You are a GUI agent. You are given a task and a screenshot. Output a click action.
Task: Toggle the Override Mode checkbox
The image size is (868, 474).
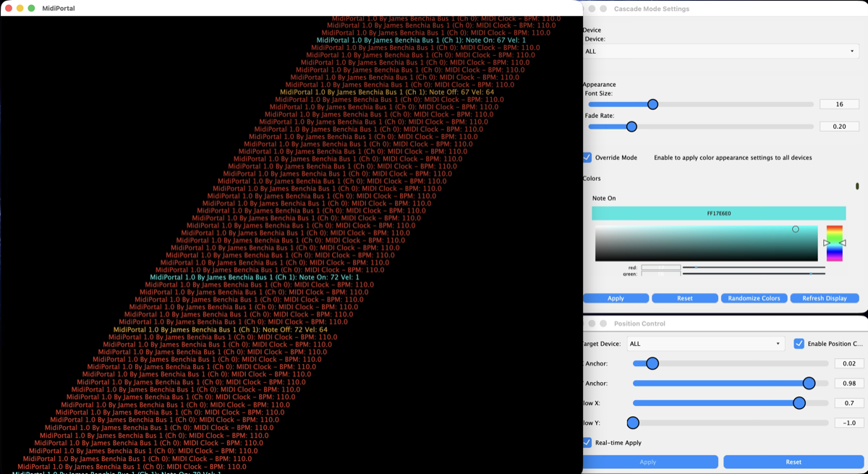pos(587,157)
